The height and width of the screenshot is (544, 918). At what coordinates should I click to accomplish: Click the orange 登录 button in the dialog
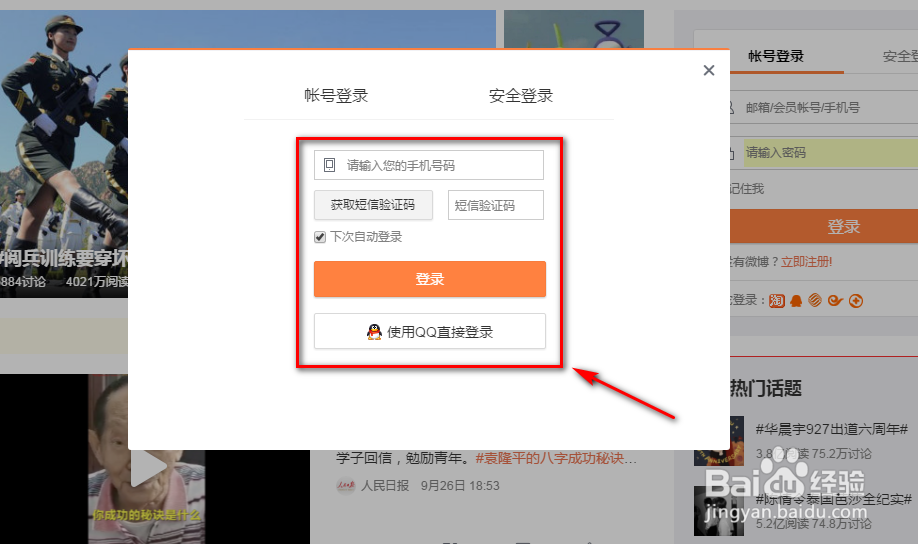[x=430, y=279]
